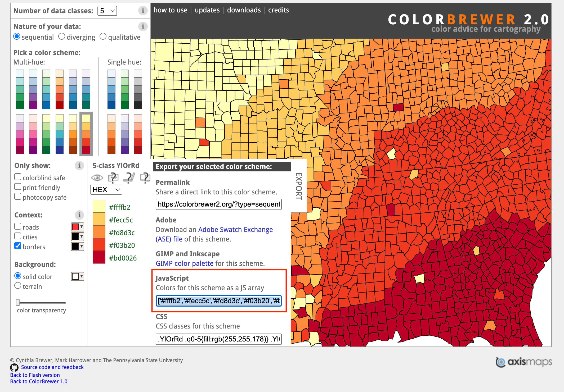Click the Permalink URL input field
This screenshot has width=564, height=392.
coord(218,204)
